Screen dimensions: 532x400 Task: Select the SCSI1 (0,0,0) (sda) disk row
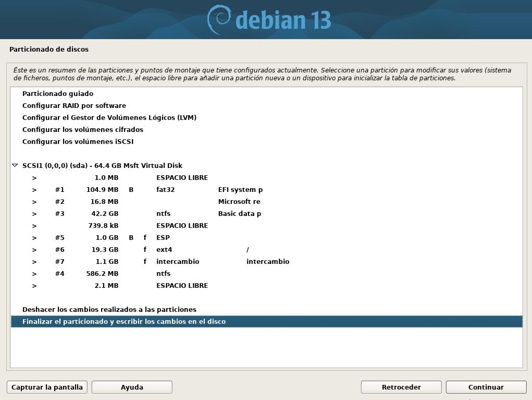click(266, 165)
